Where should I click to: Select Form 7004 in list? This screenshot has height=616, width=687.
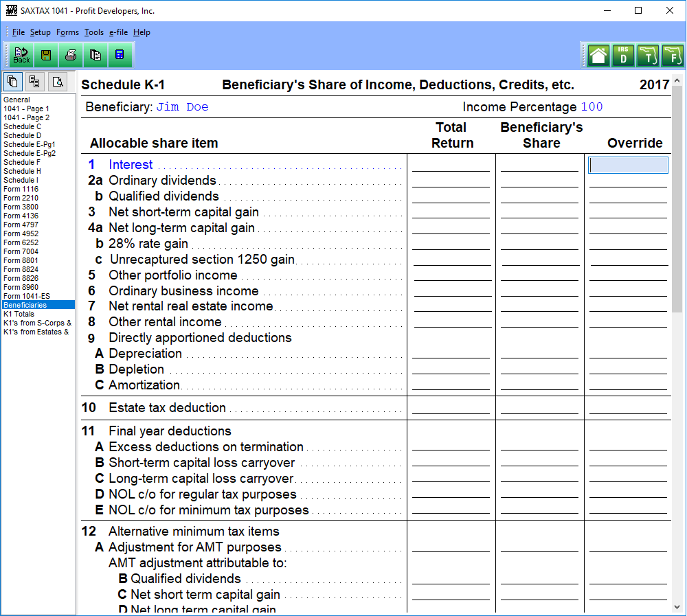[38, 251]
